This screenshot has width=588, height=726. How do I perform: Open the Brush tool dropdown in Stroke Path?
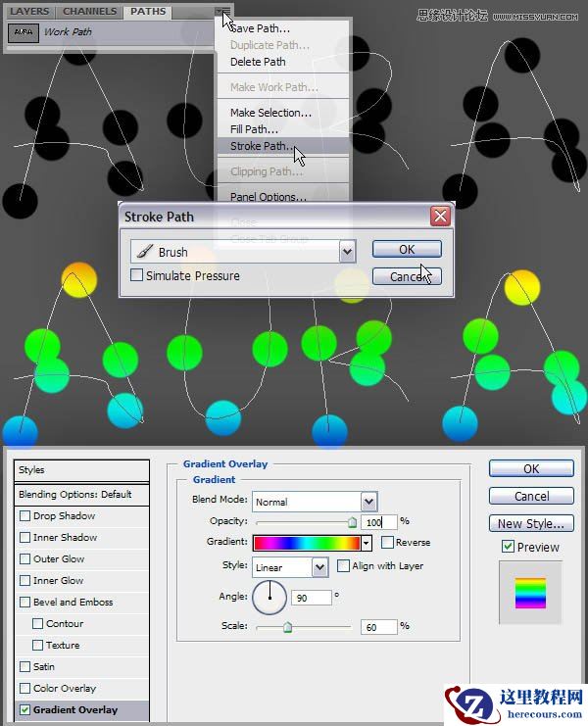(347, 252)
